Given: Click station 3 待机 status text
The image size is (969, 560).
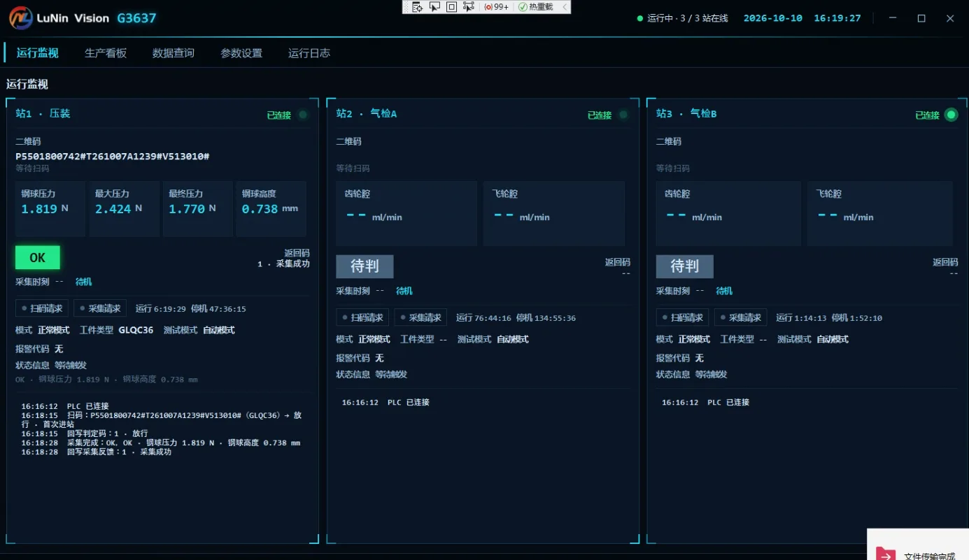Looking at the screenshot, I should (x=724, y=291).
